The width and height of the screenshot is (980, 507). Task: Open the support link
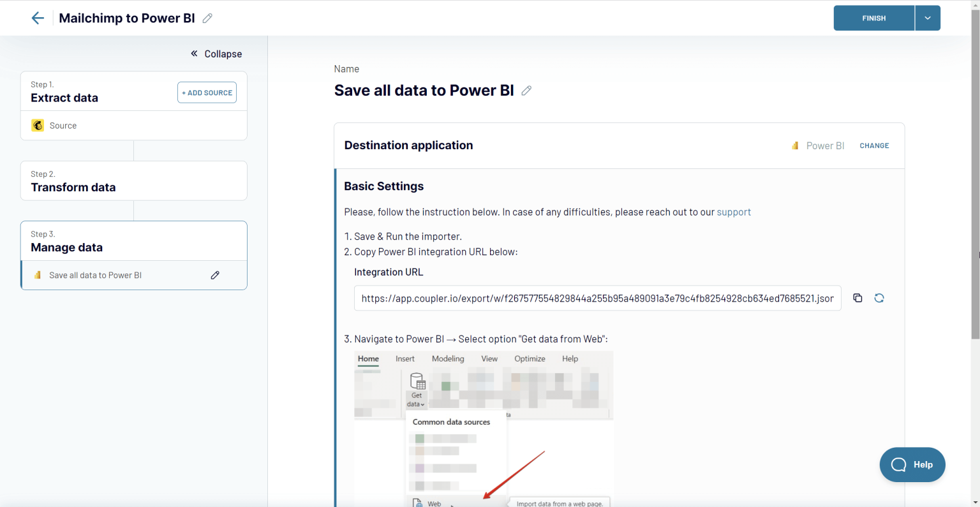734,212
